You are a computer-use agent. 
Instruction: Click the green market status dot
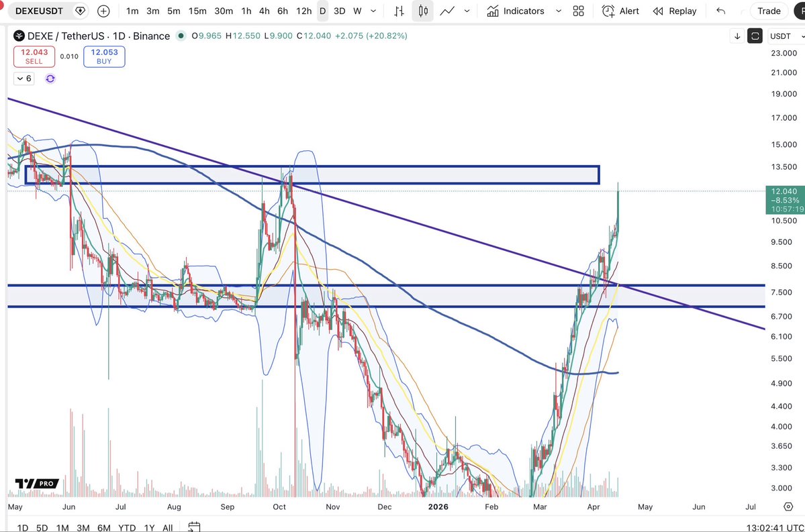click(181, 36)
